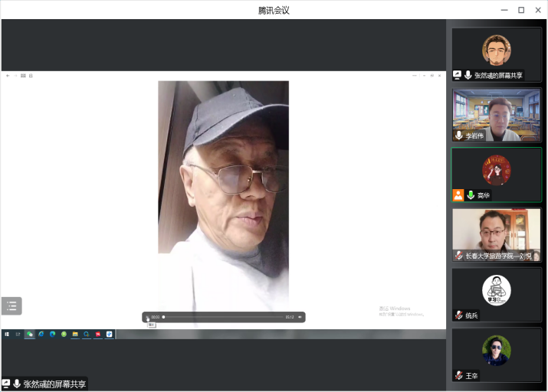
Task: Open Tencent Meeting icon on shared taskbar
Action: coord(109,334)
